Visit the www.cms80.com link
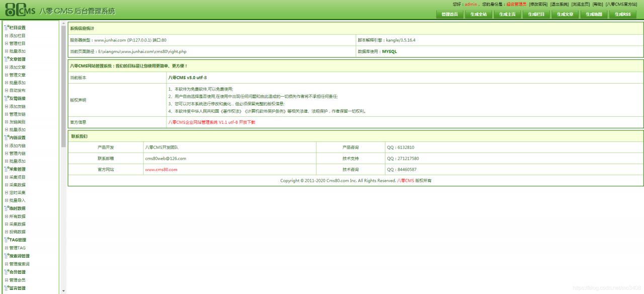Screen dimensions: 644x294 [x=161, y=170]
